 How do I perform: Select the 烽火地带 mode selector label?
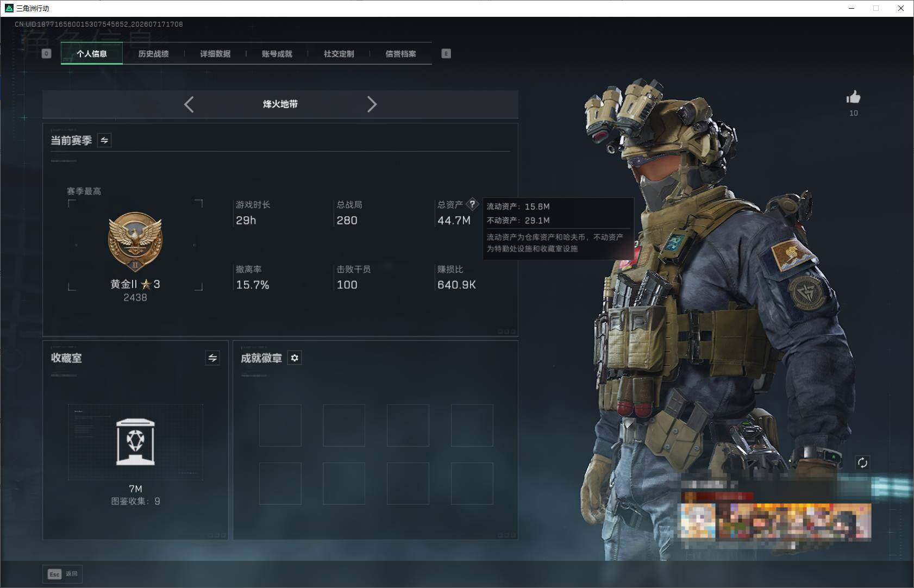pos(280,104)
